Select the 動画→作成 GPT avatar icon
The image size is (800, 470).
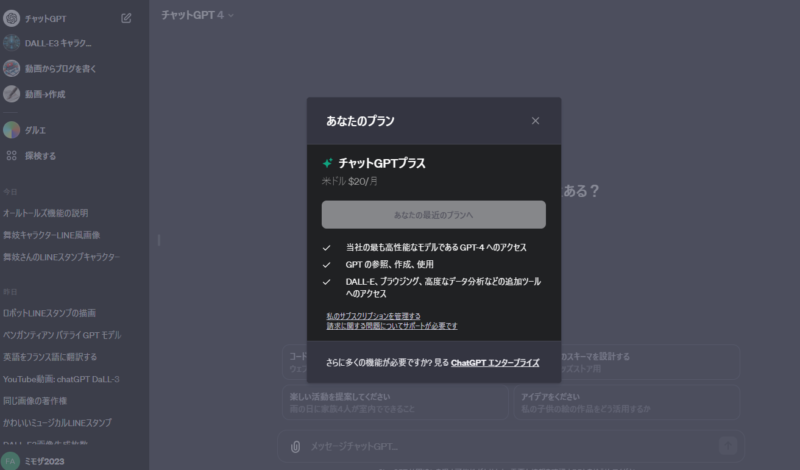coord(11,94)
